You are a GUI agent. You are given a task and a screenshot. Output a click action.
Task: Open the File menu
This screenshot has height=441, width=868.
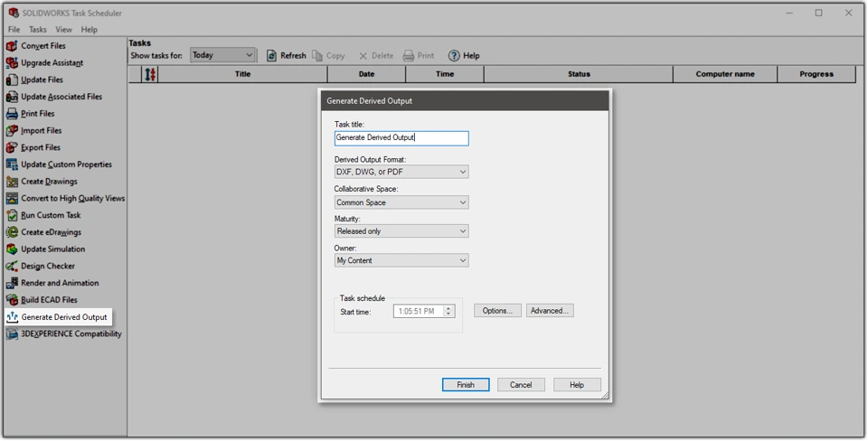point(14,29)
